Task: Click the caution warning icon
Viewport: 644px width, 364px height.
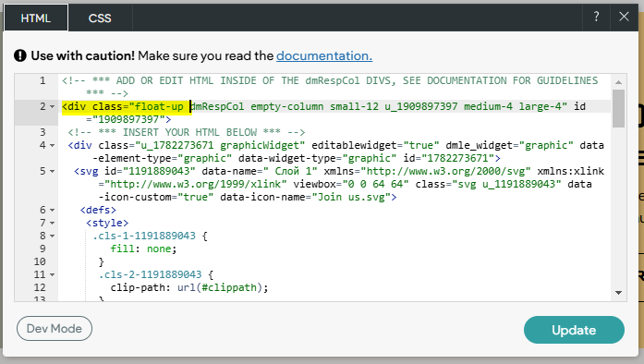Action: (x=20, y=55)
